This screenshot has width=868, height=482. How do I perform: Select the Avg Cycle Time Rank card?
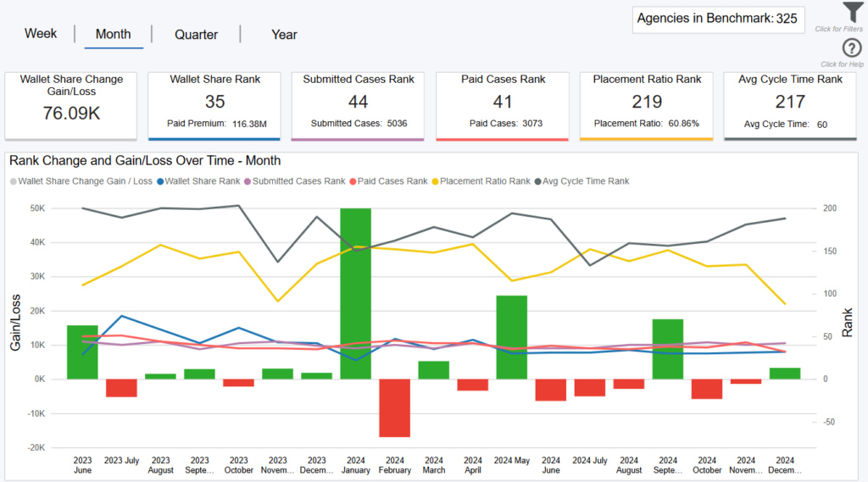pos(790,105)
